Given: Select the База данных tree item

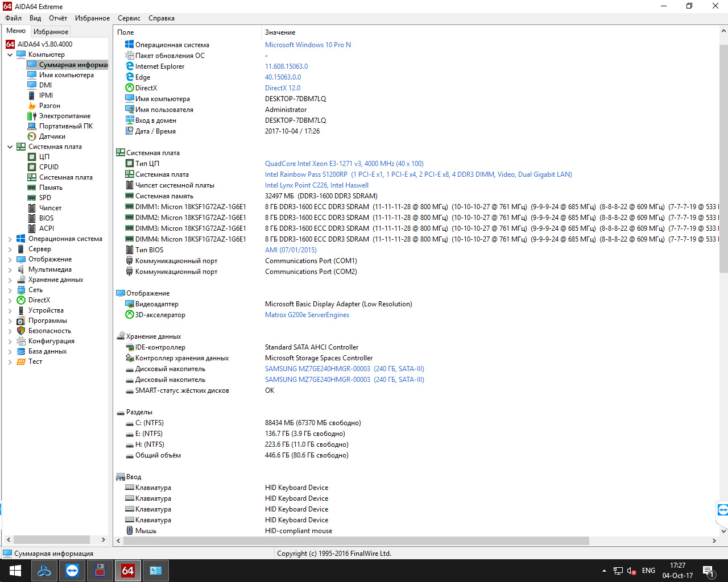Looking at the screenshot, I should pyautogui.click(x=48, y=351).
